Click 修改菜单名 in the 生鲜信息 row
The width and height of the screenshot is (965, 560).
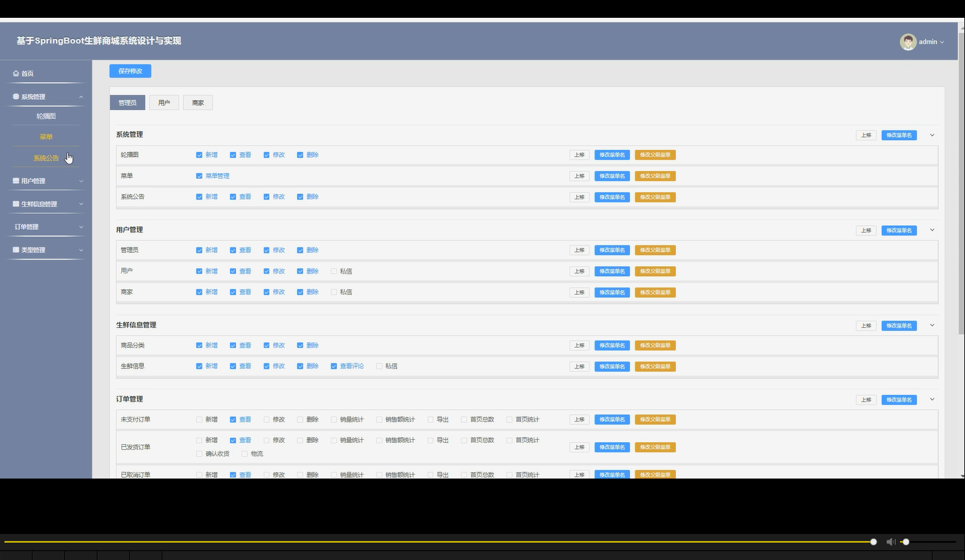tap(612, 367)
